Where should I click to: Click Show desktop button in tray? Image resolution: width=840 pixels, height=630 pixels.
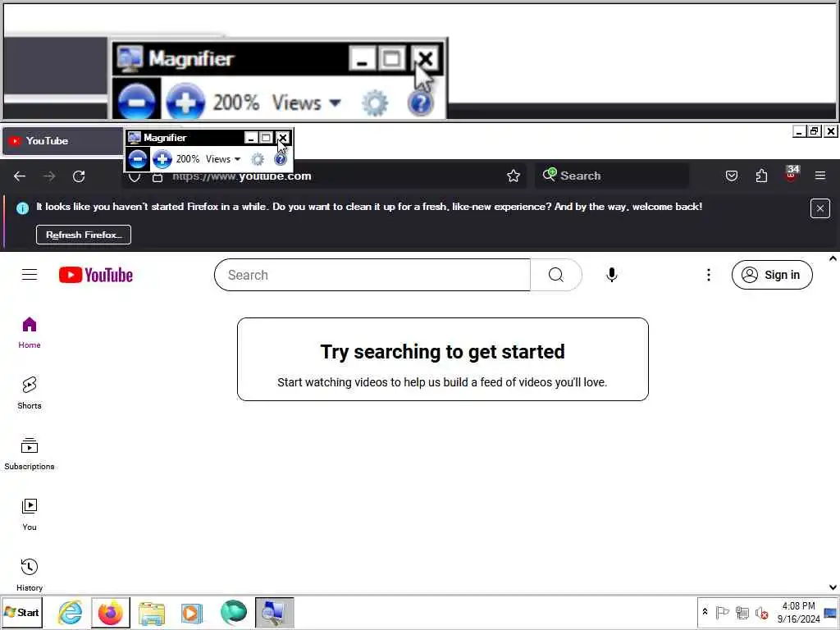point(831,612)
